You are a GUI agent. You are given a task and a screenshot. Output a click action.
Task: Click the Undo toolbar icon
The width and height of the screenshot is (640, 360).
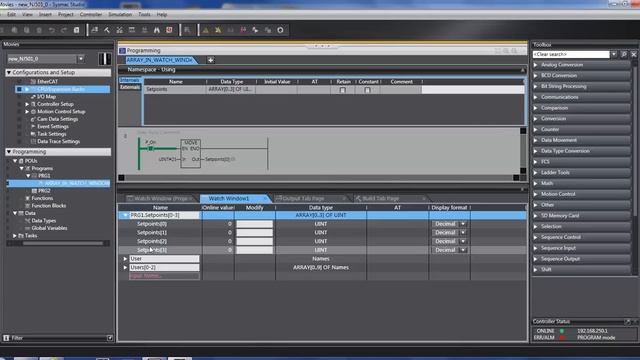51,30
